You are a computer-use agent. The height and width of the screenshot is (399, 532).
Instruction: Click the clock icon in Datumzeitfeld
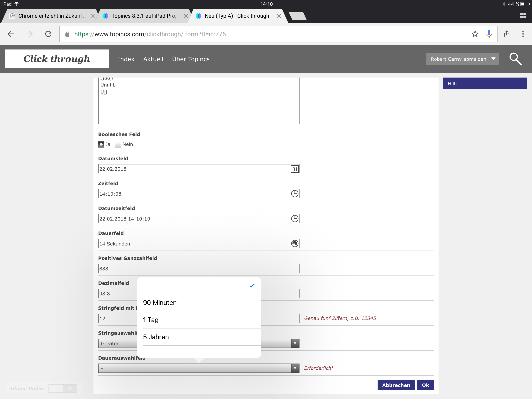point(295,219)
